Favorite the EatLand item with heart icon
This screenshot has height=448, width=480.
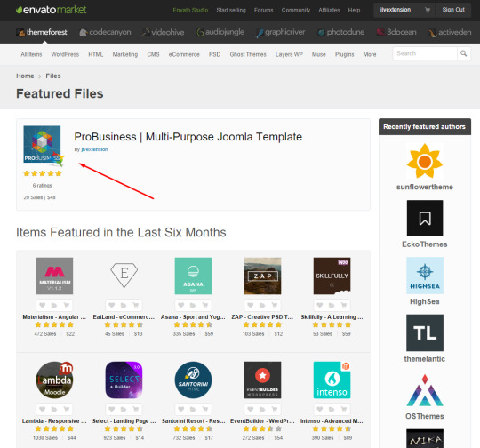tap(112, 305)
